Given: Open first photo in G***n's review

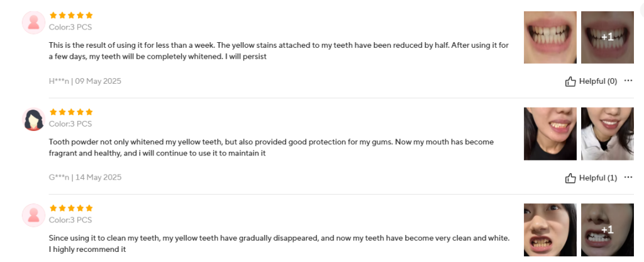Looking at the screenshot, I should tap(550, 134).
